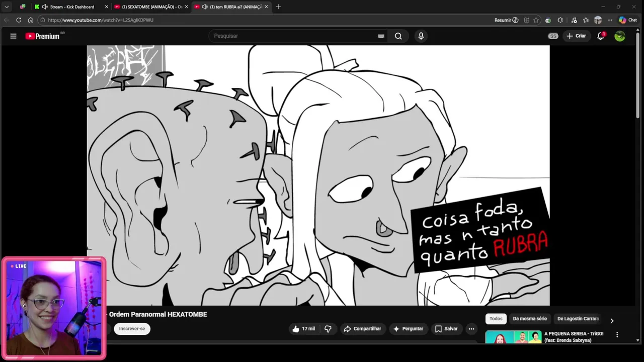
Task: Open Copilot Chat button
Action: [628, 20]
